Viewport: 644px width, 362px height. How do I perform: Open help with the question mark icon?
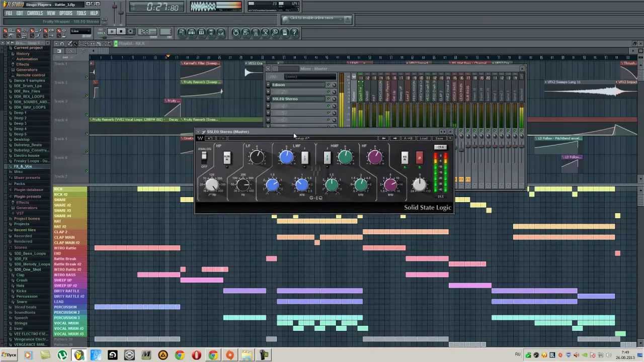[295, 33]
